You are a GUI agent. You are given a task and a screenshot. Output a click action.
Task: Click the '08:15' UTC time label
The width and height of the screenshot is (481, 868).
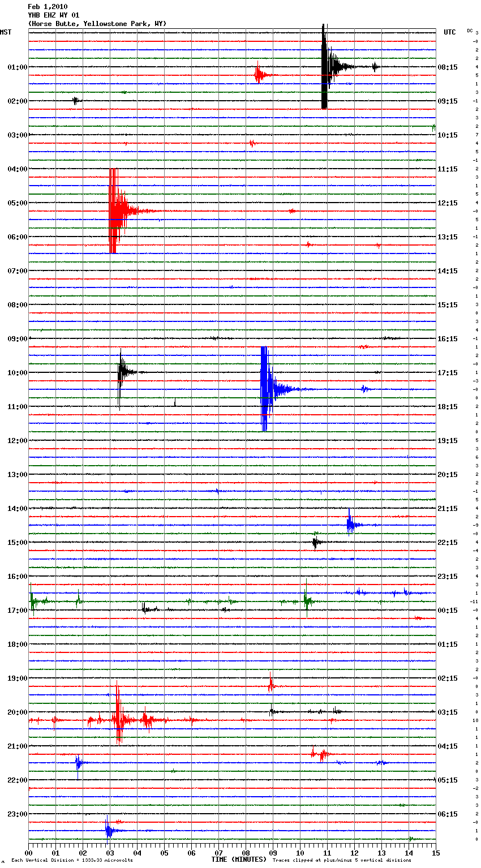448,67
